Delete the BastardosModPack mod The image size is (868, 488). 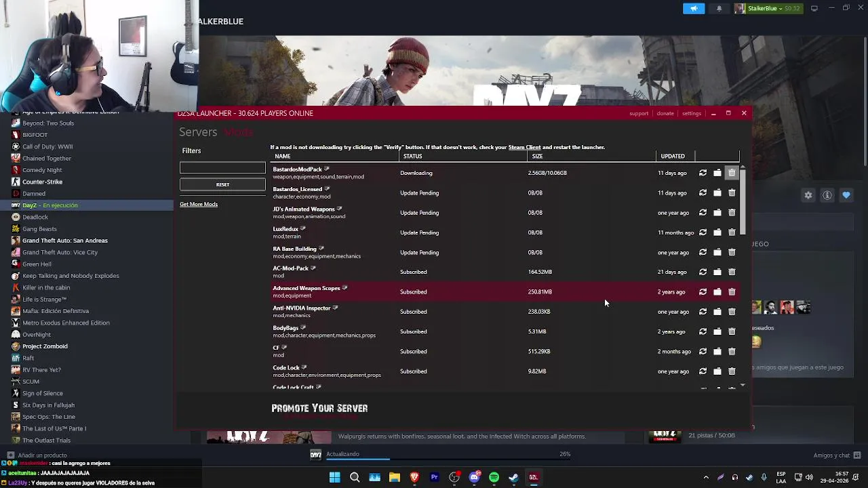732,173
